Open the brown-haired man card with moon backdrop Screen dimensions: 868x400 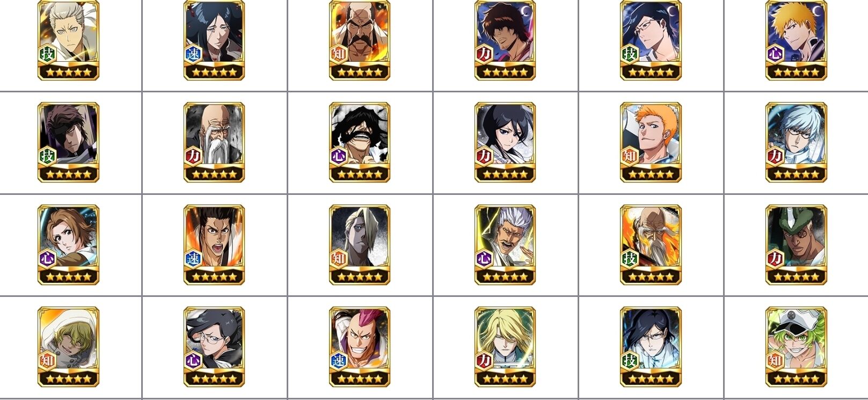[x=505, y=40]
